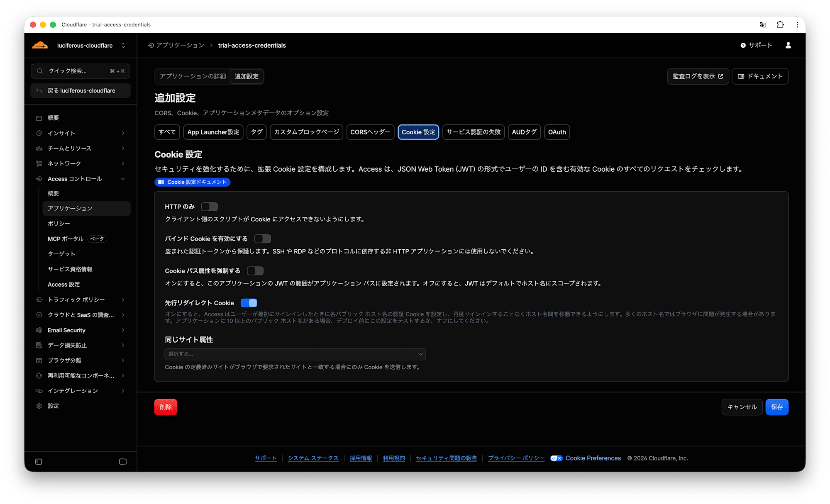The image size is (830, 504).
Task: Expand the インテグレーション section chevron
Action: point(123,391)
